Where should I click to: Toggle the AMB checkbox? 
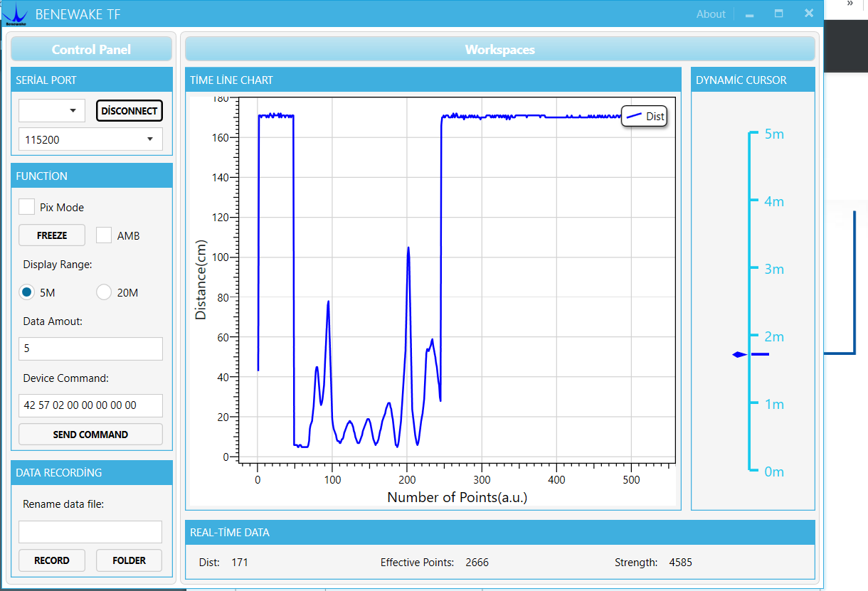tap(105, 235)
